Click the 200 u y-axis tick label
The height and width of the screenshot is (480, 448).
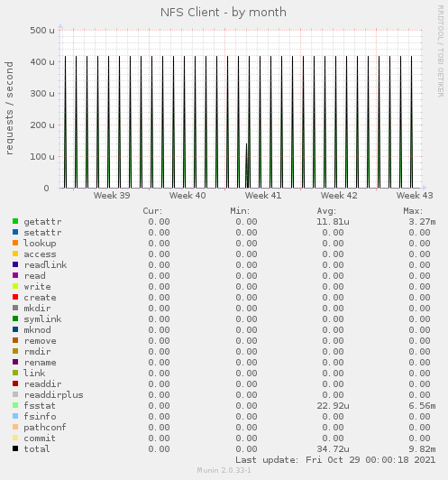pyautogui.click(x=42, y=125)
